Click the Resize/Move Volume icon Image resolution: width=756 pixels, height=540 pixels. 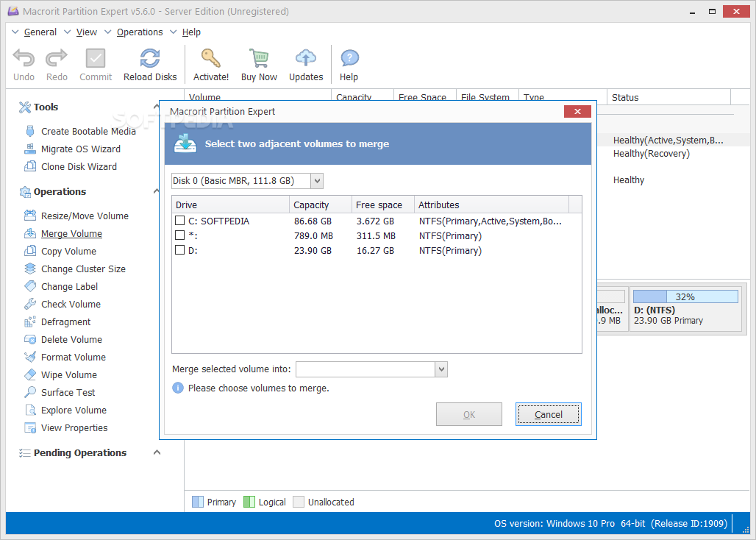[30, 216]
